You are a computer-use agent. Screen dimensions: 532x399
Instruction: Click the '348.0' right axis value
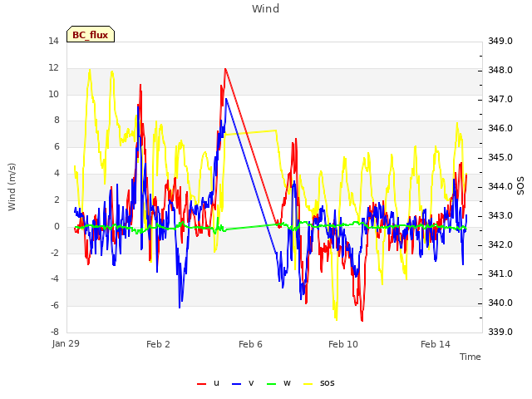(x=500, y=70)
